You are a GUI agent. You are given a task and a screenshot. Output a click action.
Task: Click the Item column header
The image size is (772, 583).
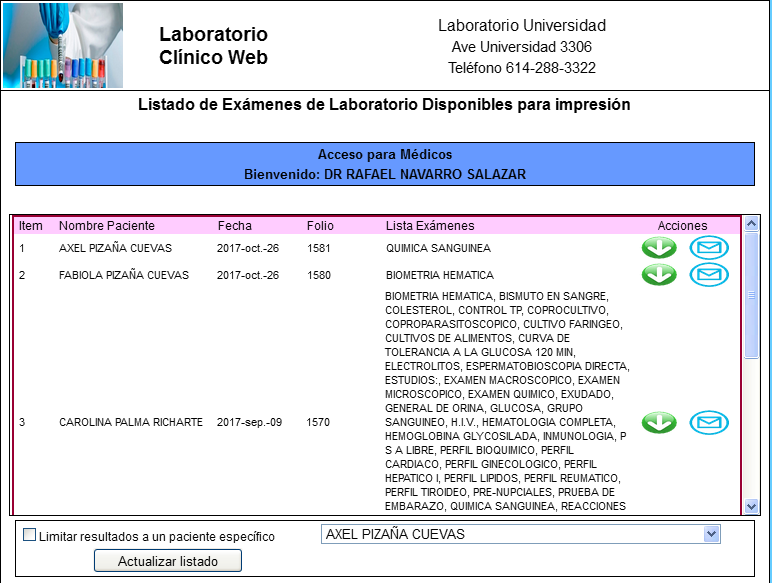31,226
